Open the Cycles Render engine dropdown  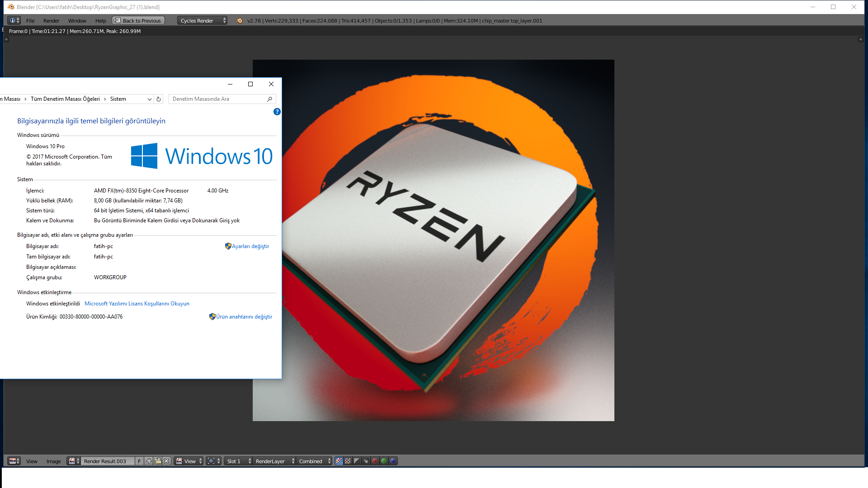(x=202, y=20)
